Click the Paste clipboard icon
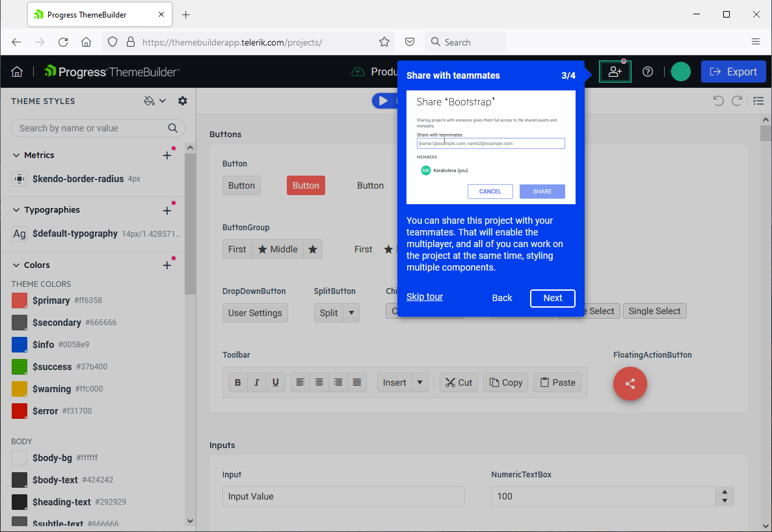The image size is (772, 532). click(545, 382)
